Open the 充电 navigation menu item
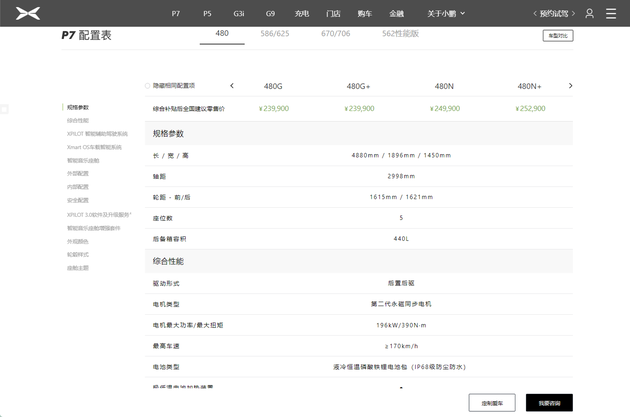 302,14
